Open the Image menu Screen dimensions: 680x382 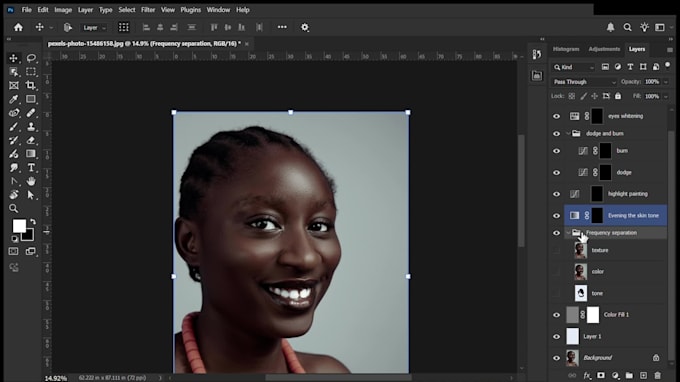click(63, 10)
